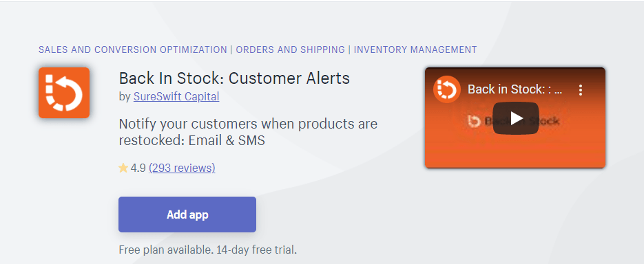The height and width of the screenshot is (264, 644).
Task: Open the video title 'Back in Stock: :' link
Action: pyautogui.click(x=515, y=89)
